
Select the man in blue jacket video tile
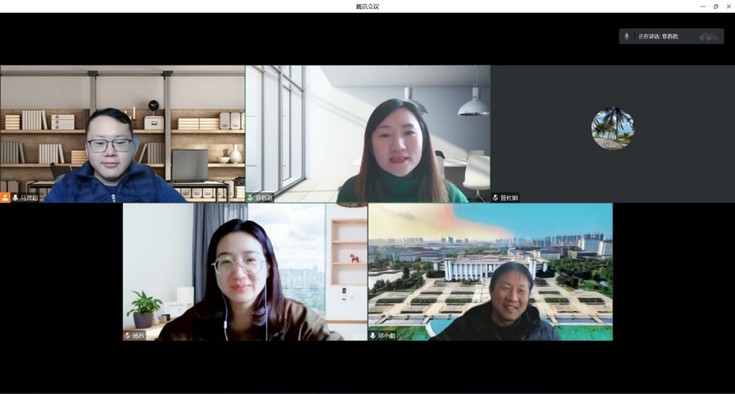(x=122, y=134)
